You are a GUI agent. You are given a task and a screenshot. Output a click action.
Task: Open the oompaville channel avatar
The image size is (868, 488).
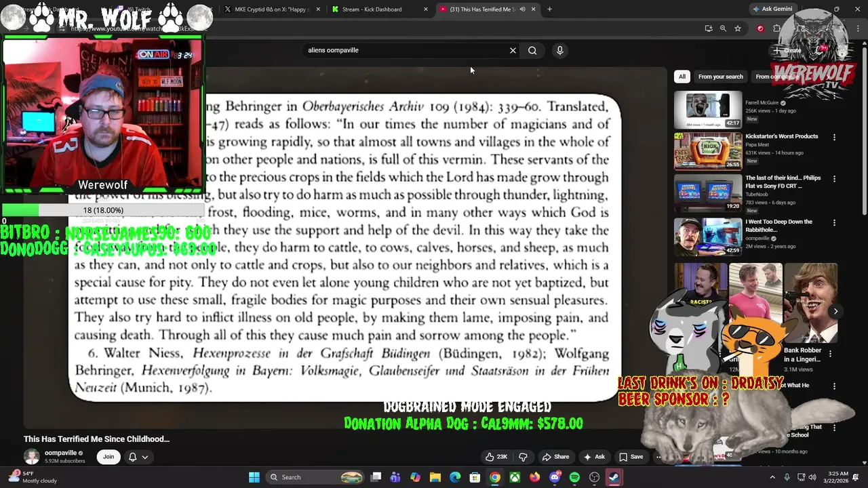click(x=32, y=457)
